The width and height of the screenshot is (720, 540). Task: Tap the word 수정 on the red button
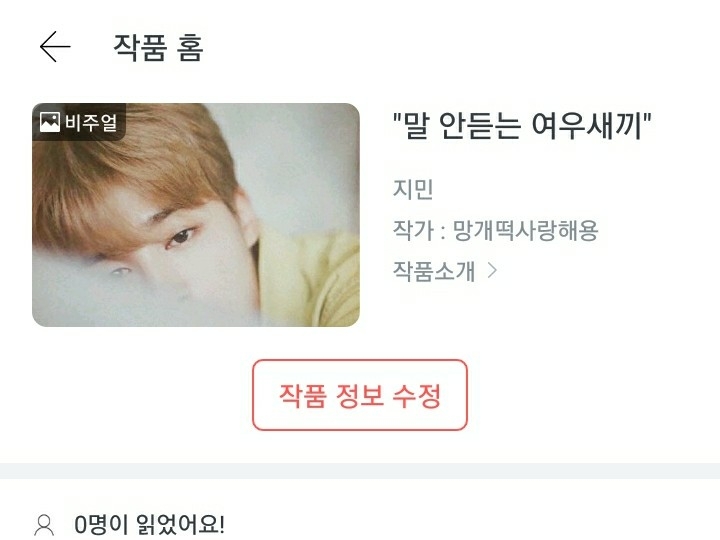click(416, 395)
